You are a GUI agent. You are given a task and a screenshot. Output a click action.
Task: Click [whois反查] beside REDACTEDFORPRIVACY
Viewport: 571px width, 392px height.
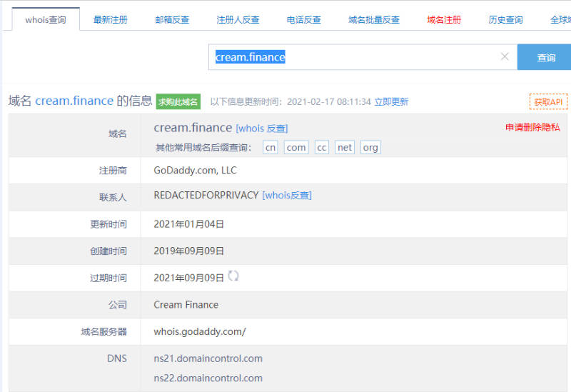(x=287, y=195)
